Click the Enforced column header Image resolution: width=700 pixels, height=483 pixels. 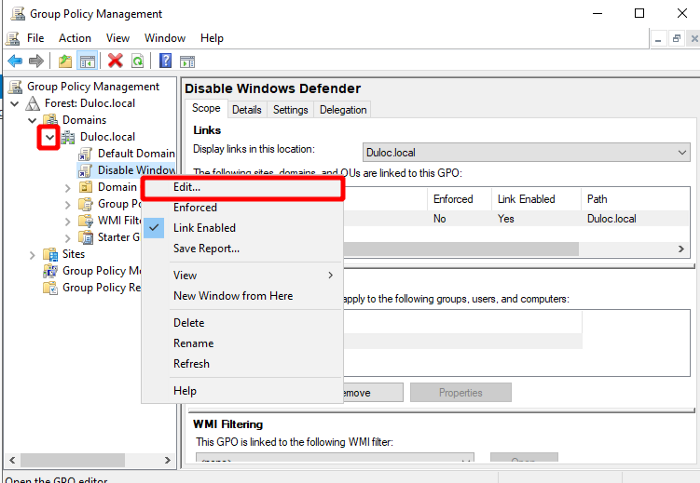click(x=459, y=199)
